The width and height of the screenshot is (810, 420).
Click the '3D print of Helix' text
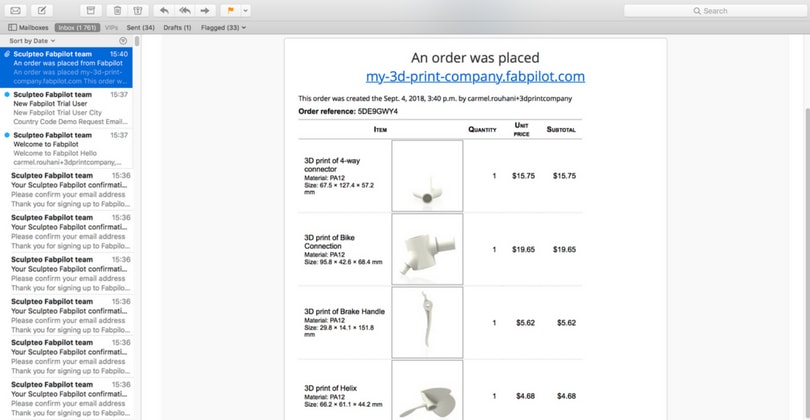click(x=330, y=388)
